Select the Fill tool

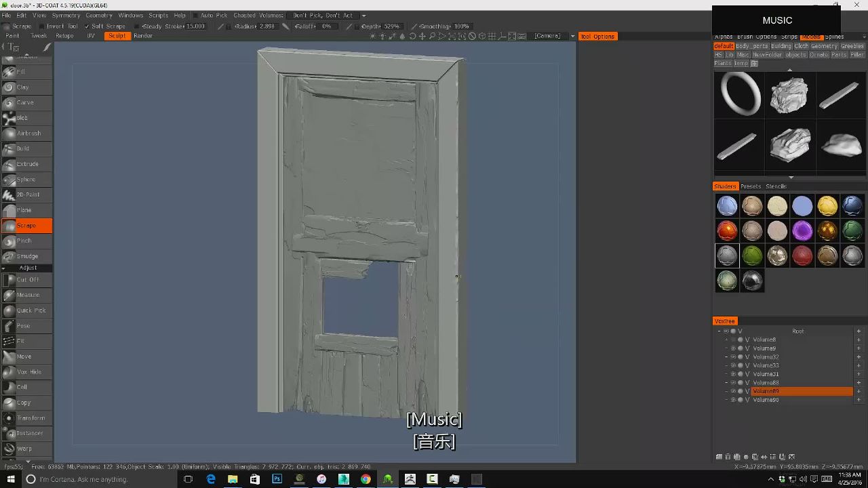26,72
